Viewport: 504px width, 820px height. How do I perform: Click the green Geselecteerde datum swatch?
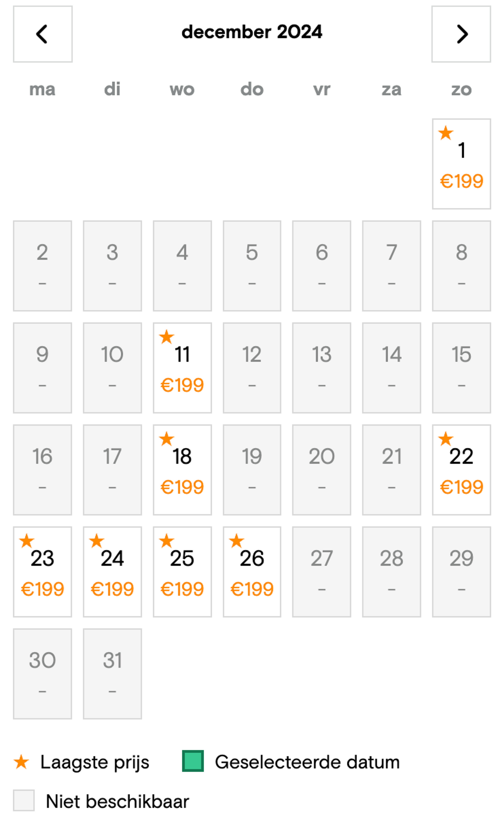193,761
